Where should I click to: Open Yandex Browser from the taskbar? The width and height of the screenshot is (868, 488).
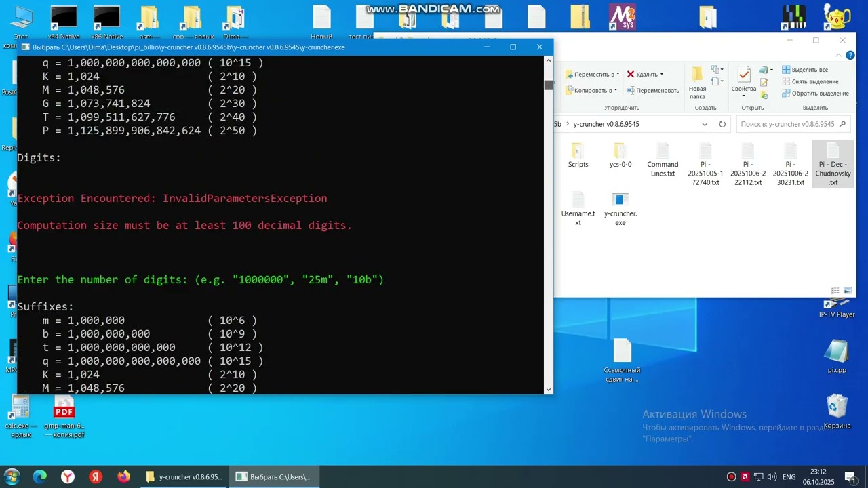[x=68, y=476]
